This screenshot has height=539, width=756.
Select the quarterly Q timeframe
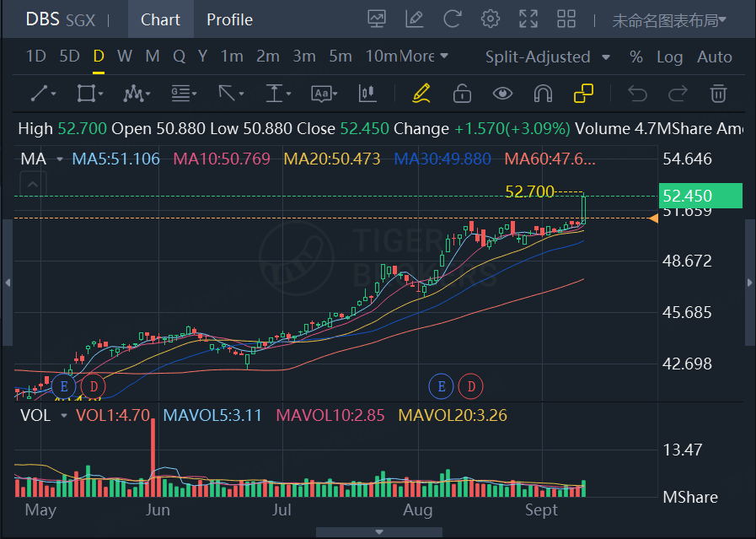[179, 57]
